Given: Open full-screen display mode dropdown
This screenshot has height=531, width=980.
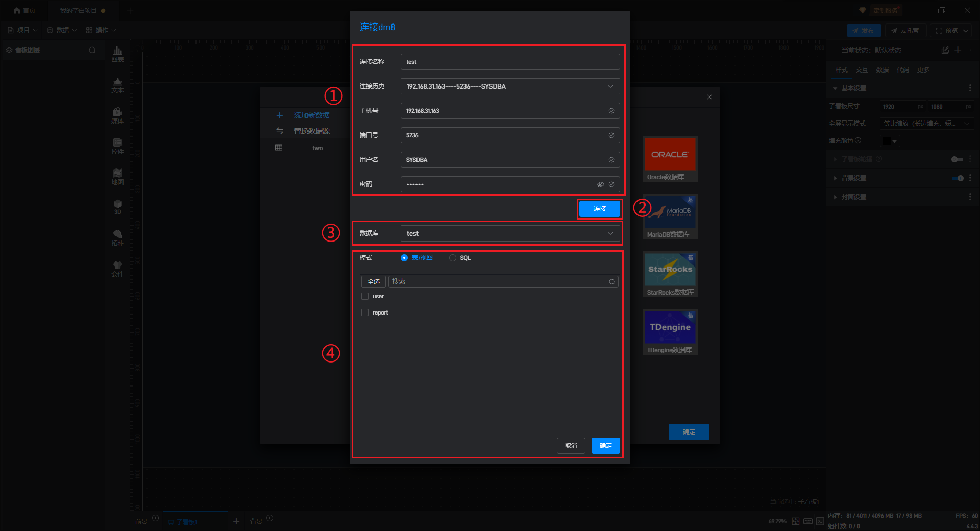Looking at the screenshot, I should [927, 124].
